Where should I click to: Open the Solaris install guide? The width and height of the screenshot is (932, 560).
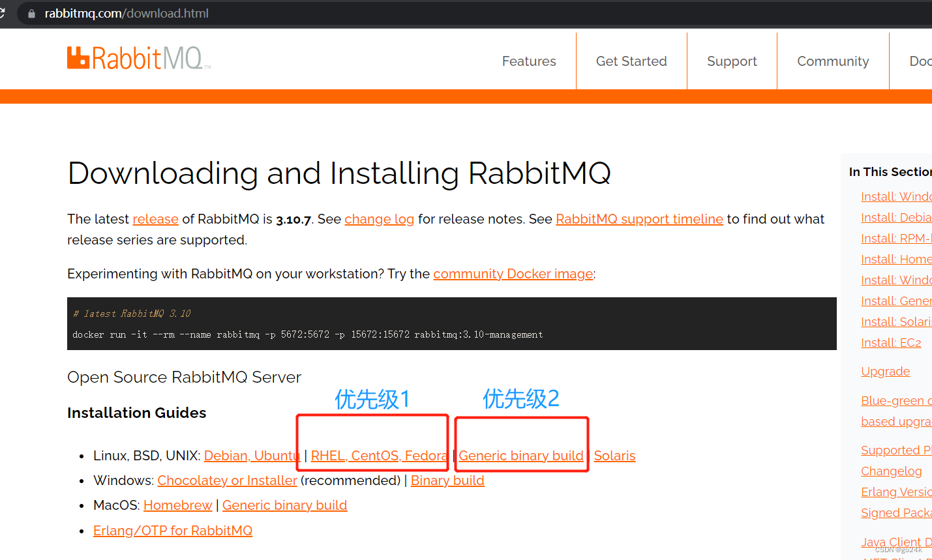click(614, 456)
